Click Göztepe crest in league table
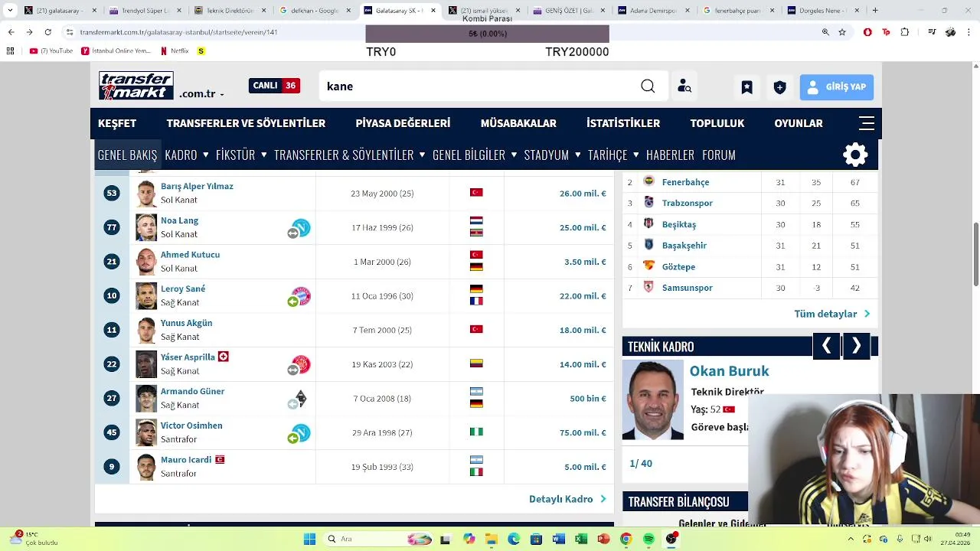The width and height of the screenshot is (980, 551). [x=649, y=266]
